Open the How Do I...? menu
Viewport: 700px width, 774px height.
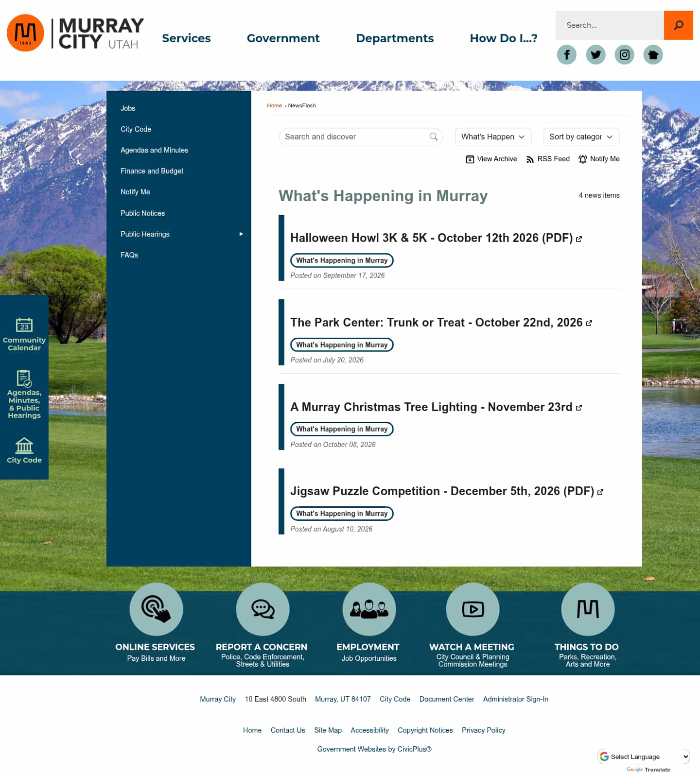[504, 38]
